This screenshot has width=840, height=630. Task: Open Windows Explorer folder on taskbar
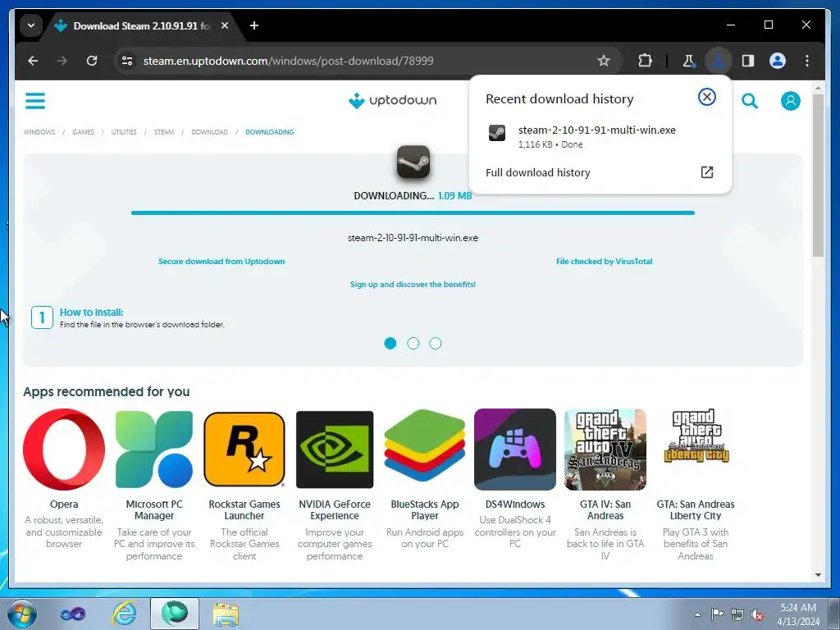click(226, 614)
